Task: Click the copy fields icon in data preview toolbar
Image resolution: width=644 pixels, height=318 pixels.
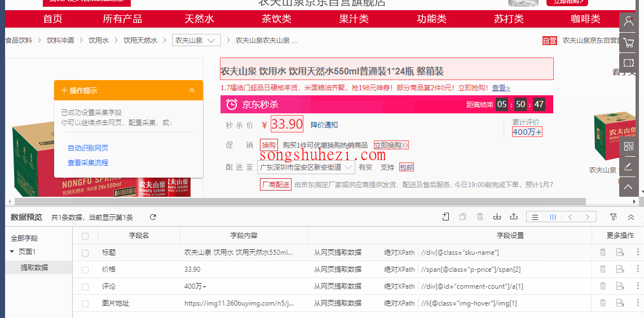Action: 463,217
